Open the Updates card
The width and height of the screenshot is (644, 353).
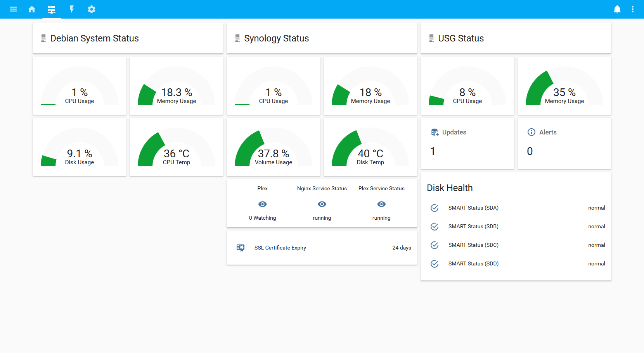(x=467, y=143)
